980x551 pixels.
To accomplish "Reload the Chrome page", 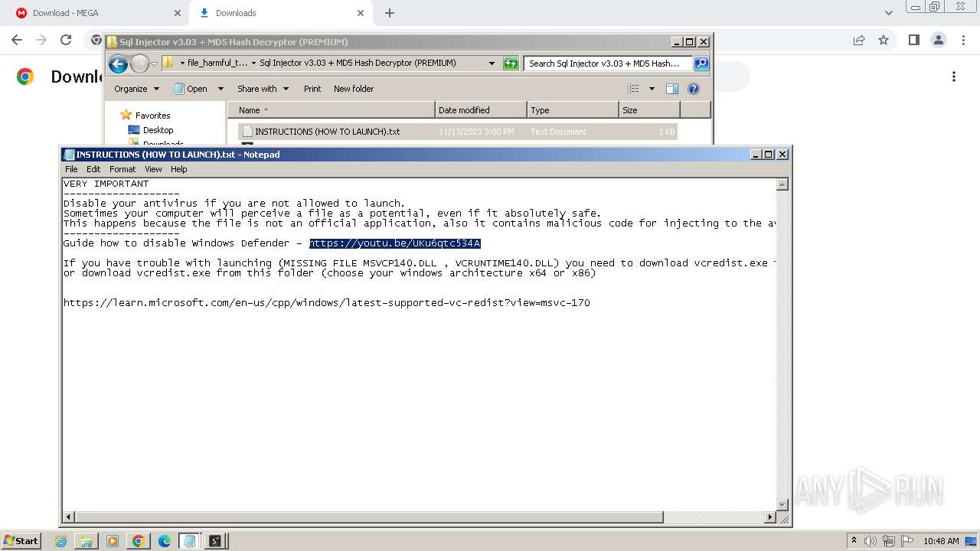I will coord(66,40).
